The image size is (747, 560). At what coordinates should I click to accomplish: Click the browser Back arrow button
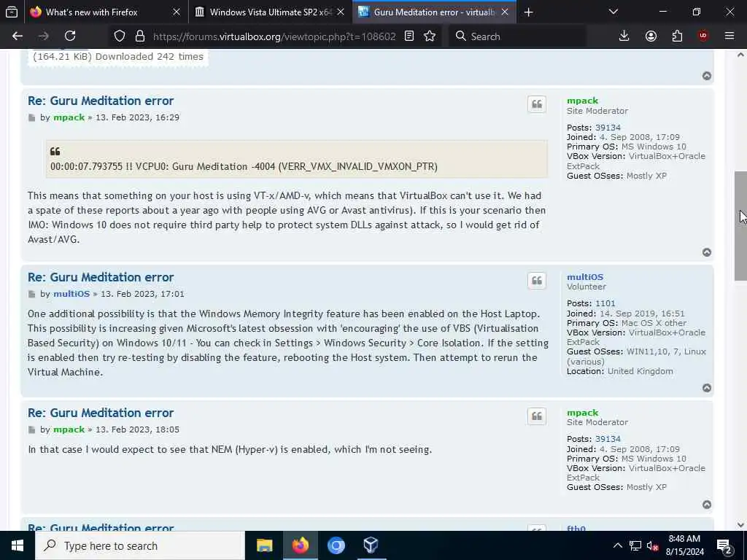pyautogui.click(x=18, y=36)
